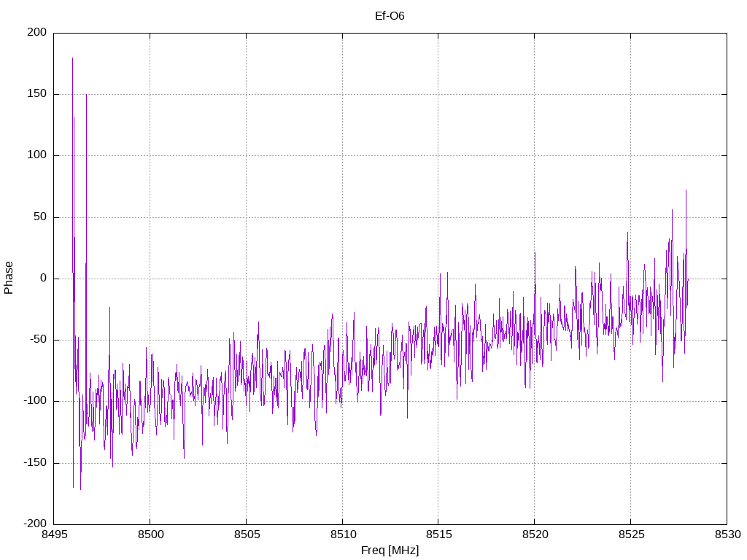Select the 8520 x-axis tick label
The height and width of the screenshot is (560, 747).
[x=534, y=534]
